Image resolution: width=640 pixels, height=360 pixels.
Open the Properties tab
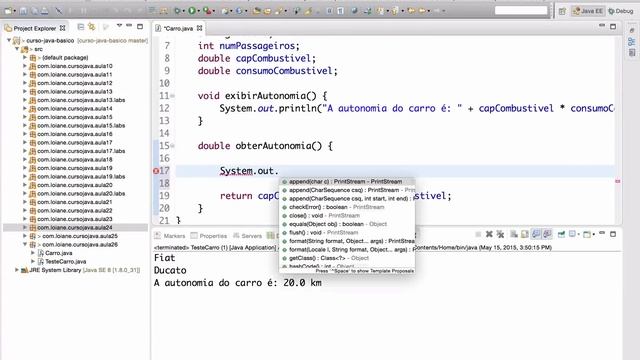(209, 236)
